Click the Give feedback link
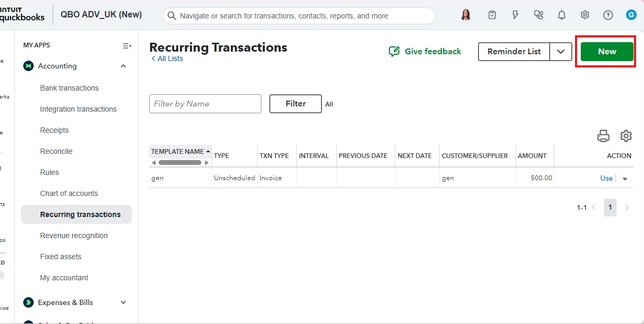The width and height of the screenshot is (644, 324). click(433, 51)
